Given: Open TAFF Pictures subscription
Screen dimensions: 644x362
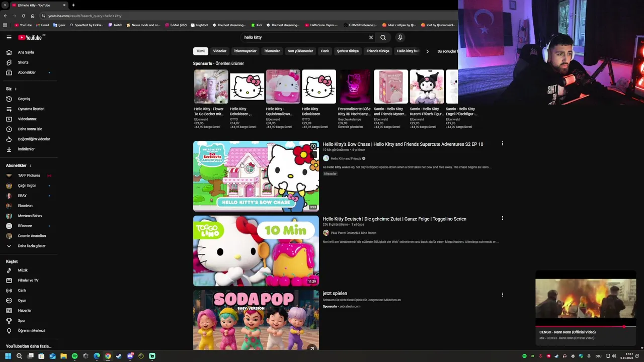Looking at the screenshot, I should (28, 175).
